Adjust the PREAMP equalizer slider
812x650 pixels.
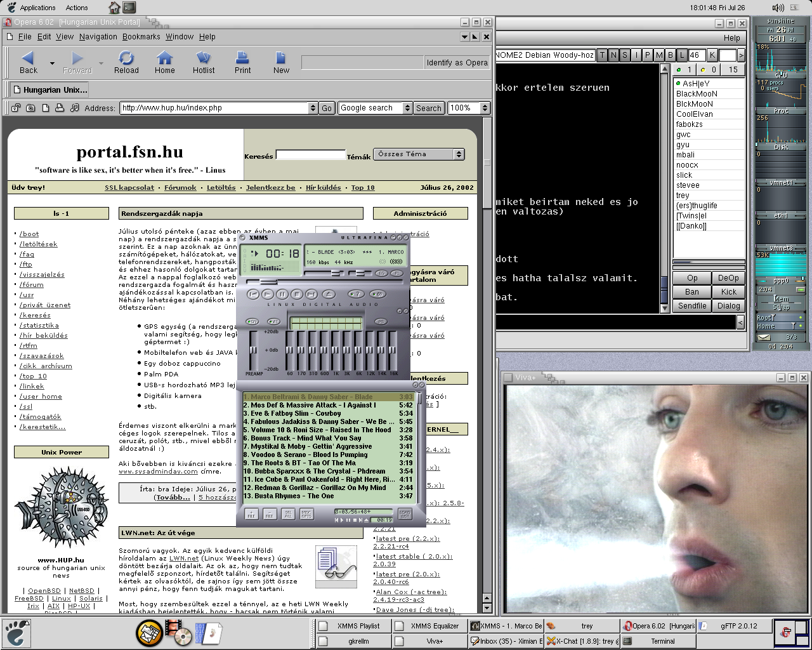254,350
